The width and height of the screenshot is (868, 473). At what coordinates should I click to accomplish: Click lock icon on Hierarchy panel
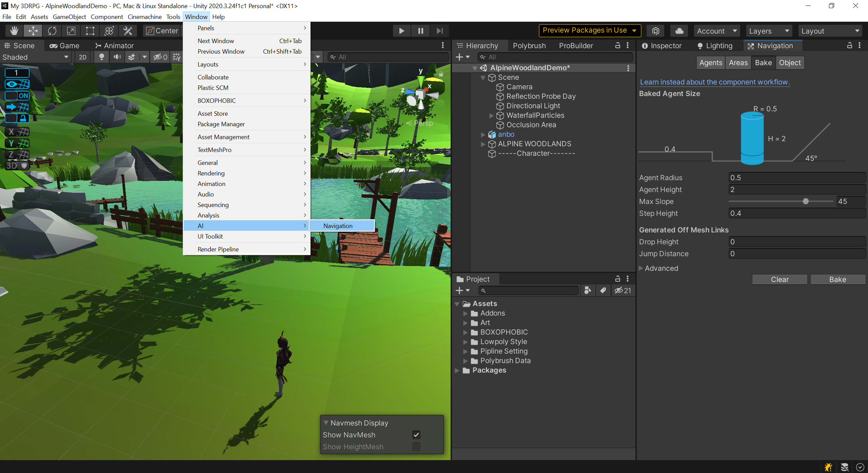618,45
